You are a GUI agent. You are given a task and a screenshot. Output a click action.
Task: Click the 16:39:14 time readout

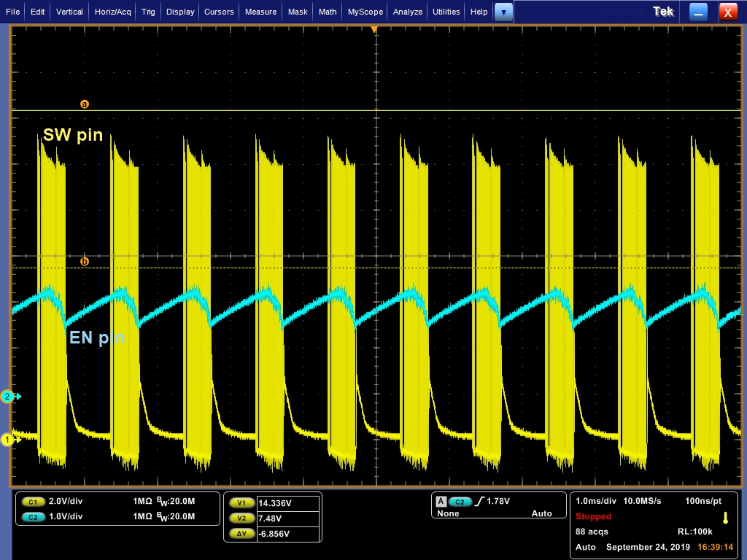click(715, 547)
